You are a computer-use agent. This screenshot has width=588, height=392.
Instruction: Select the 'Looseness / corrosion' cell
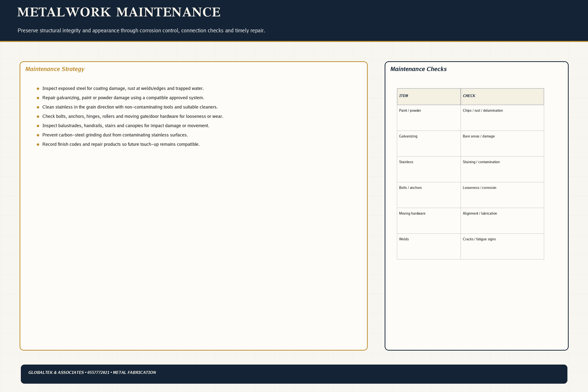[502, 195]
